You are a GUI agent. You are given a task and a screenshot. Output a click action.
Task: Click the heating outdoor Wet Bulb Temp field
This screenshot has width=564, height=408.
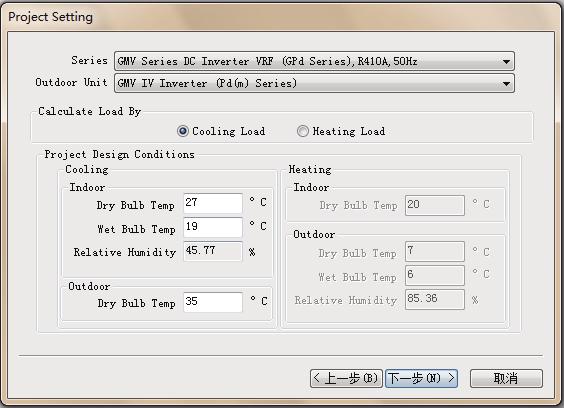point(435,275)
